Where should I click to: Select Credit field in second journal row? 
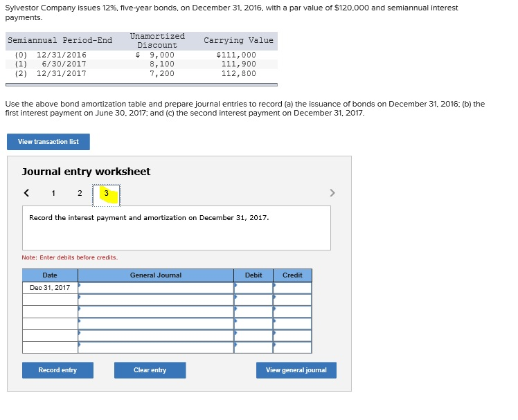(x=292, y=300)
